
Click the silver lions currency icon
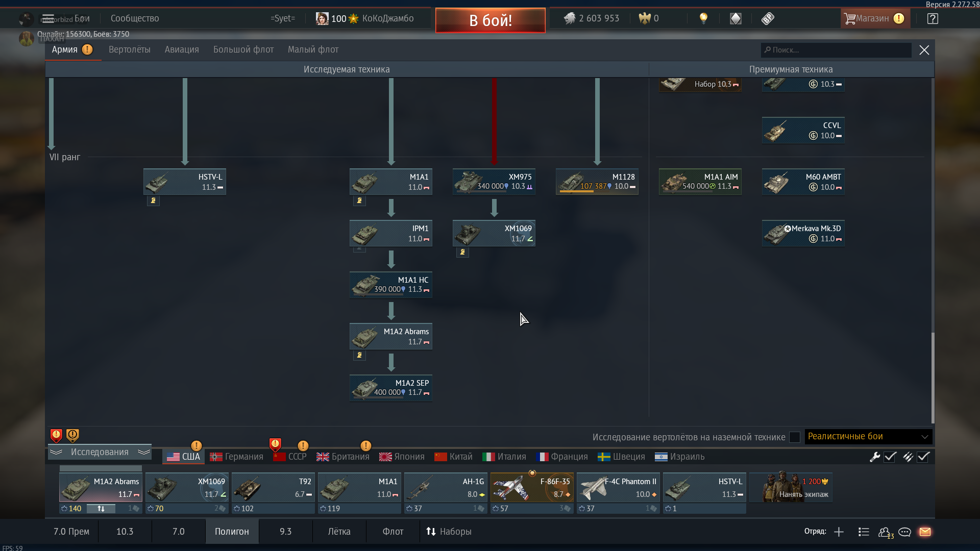click(x=569, y=18)
